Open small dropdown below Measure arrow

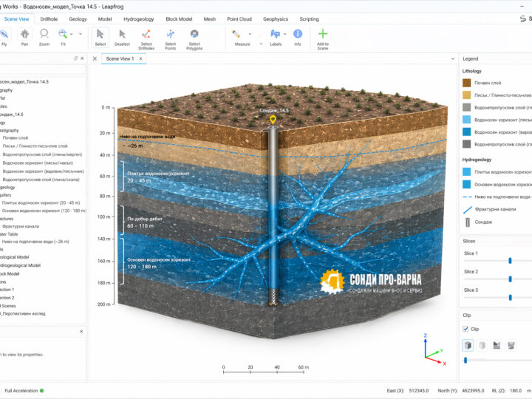pyautogui.click(x=261, y=44)
